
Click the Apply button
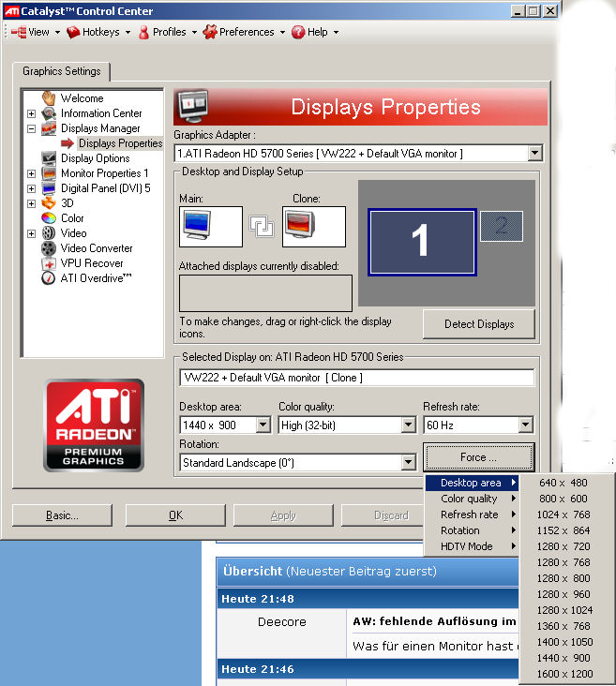pyautogui.click(x=283, y=515)
